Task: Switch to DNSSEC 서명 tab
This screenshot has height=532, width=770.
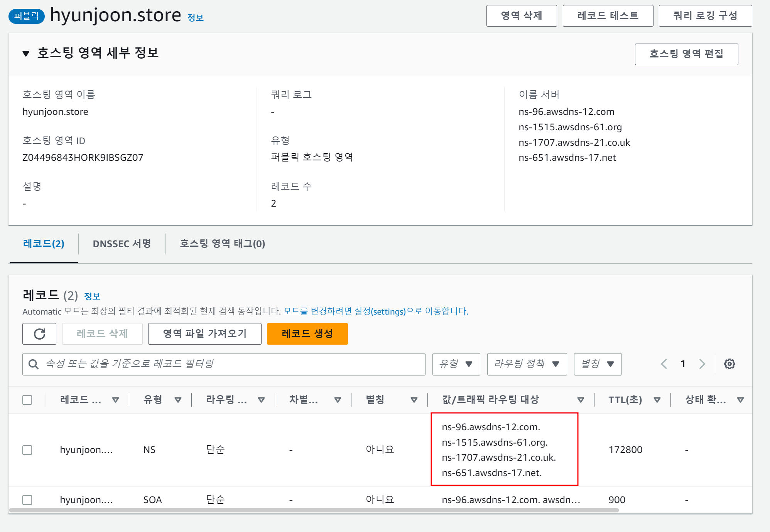Action: pos(122,244)
